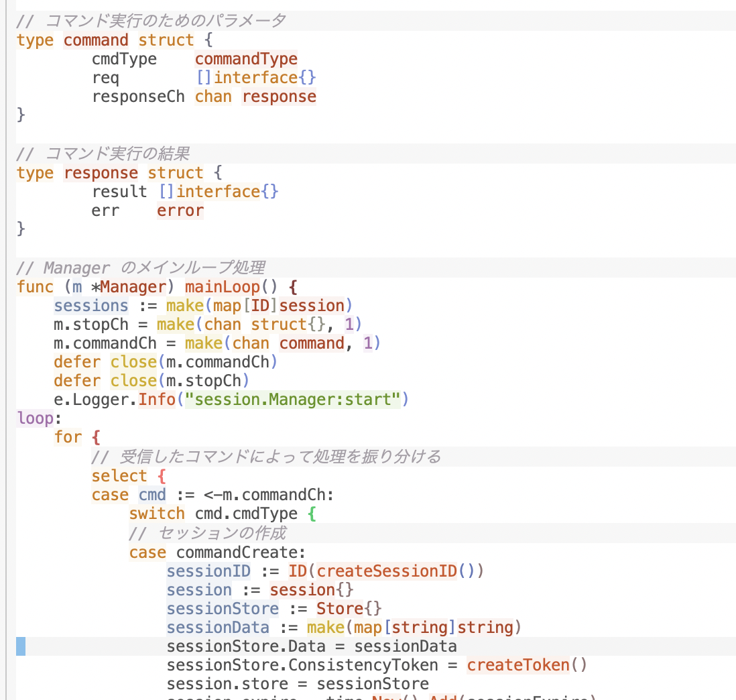Screen dimensions: 736x700
Task: Click the loop: label
Action: pyautogui.click(x=35, y=418)
